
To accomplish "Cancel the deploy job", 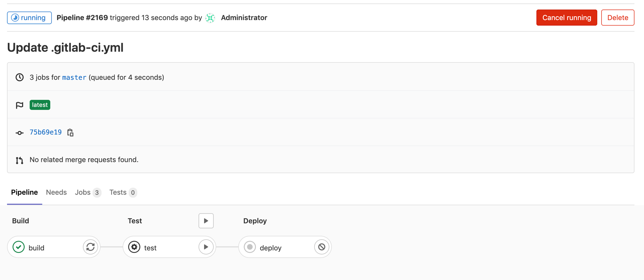I will coord(322,247).
